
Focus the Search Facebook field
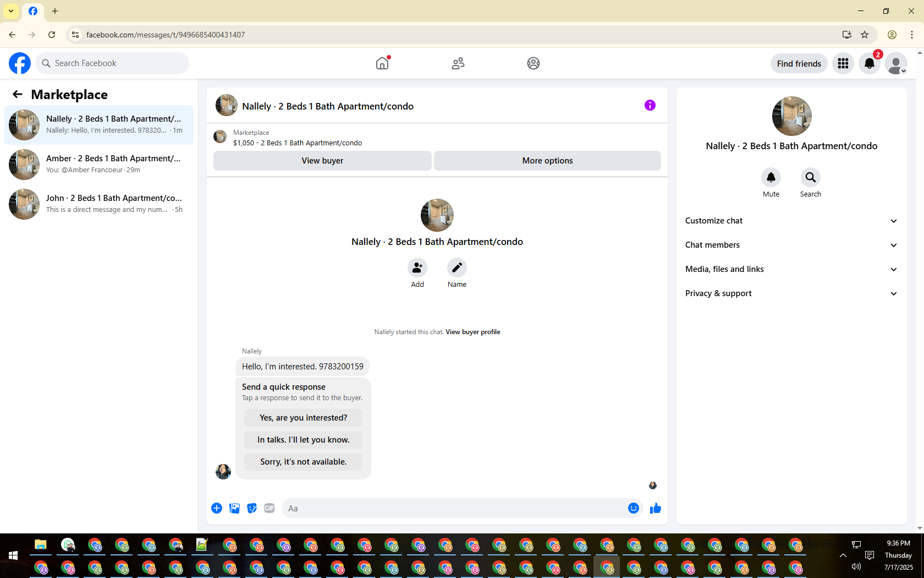(x=112, y=63)
